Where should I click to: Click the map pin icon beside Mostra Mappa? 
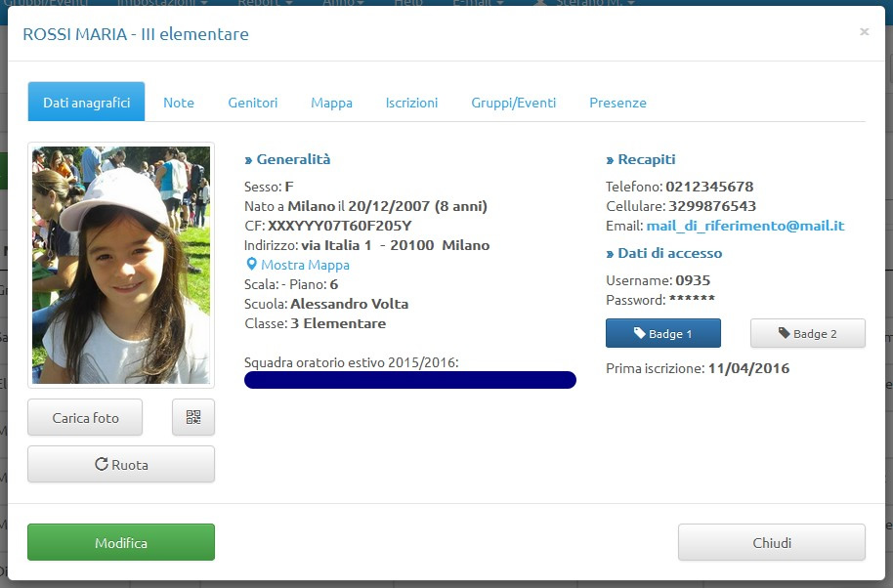point(251,264)
